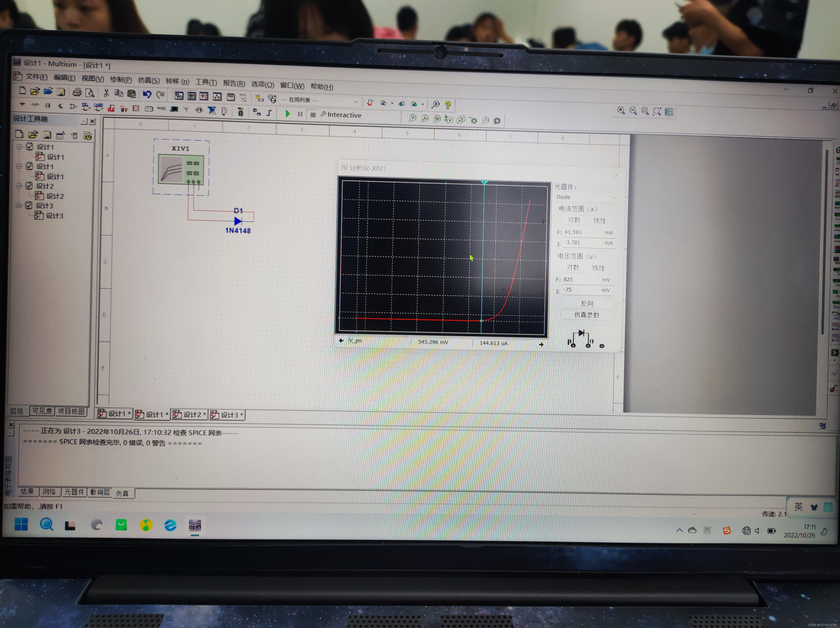Select 线性 for current range scale
The image size is (840, 628).
click(x=599, y=220)
